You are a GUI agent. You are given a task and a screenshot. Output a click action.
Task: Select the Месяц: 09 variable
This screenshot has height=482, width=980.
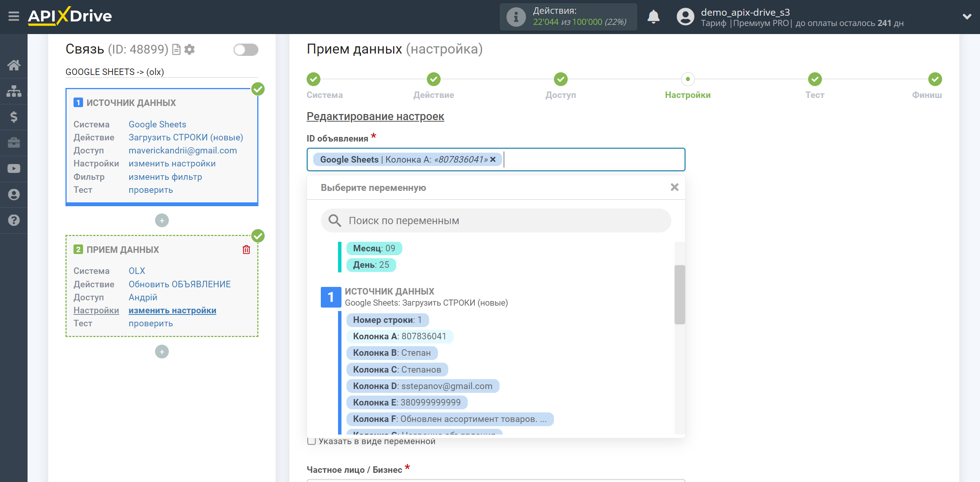(374, 248)
